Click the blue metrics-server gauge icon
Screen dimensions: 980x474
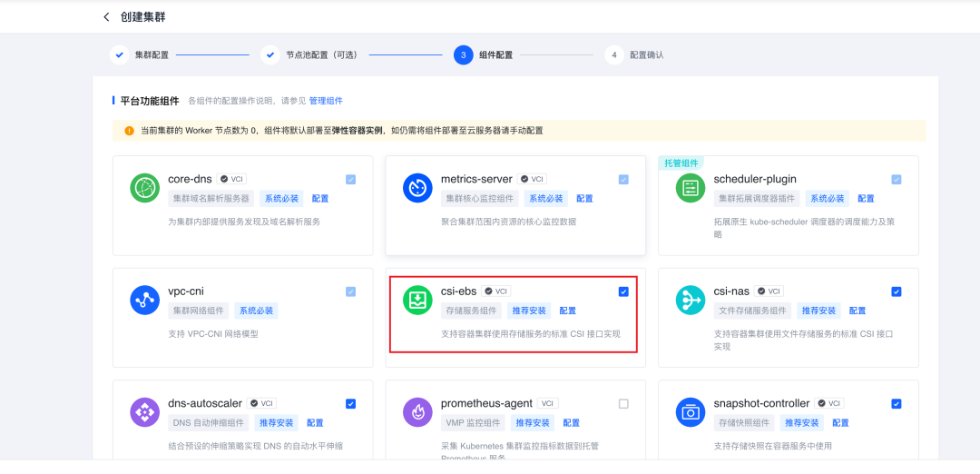pyautogui.click(x=418, y=188)
